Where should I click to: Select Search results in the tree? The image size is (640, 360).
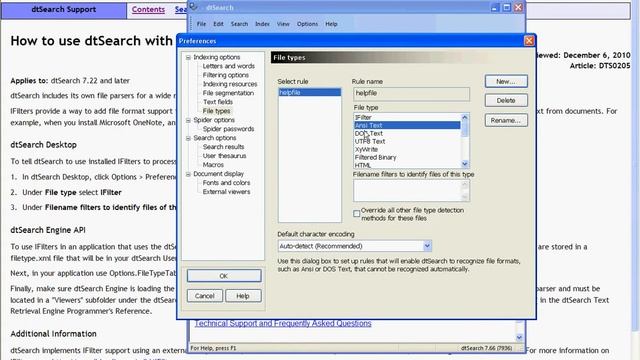[x=223, y=147]
